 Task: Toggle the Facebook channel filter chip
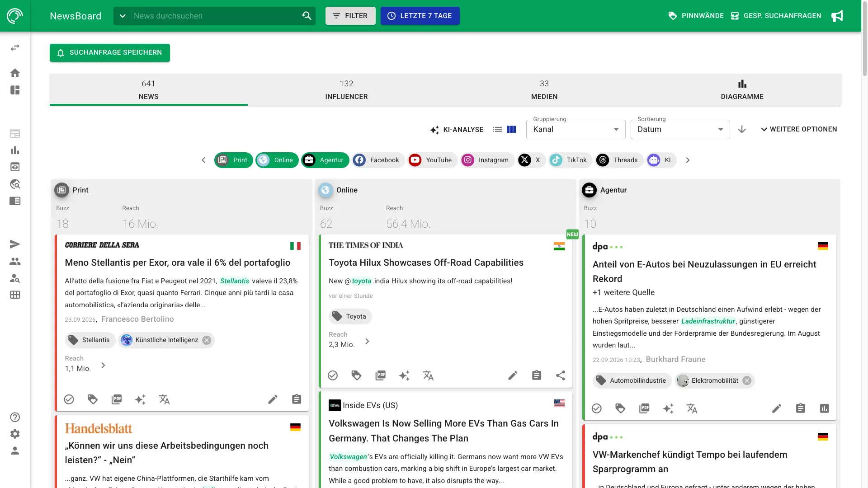[378, 160]
